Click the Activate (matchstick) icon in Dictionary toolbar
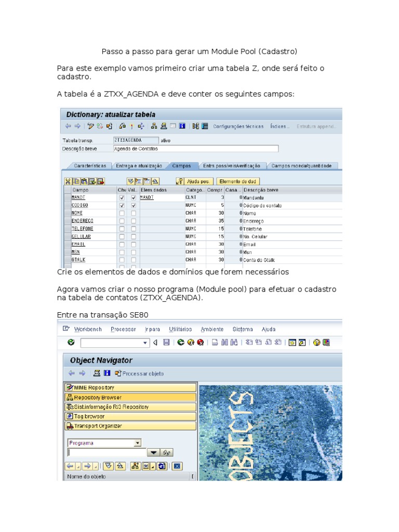Screen dimensions: 399x532 131,126
